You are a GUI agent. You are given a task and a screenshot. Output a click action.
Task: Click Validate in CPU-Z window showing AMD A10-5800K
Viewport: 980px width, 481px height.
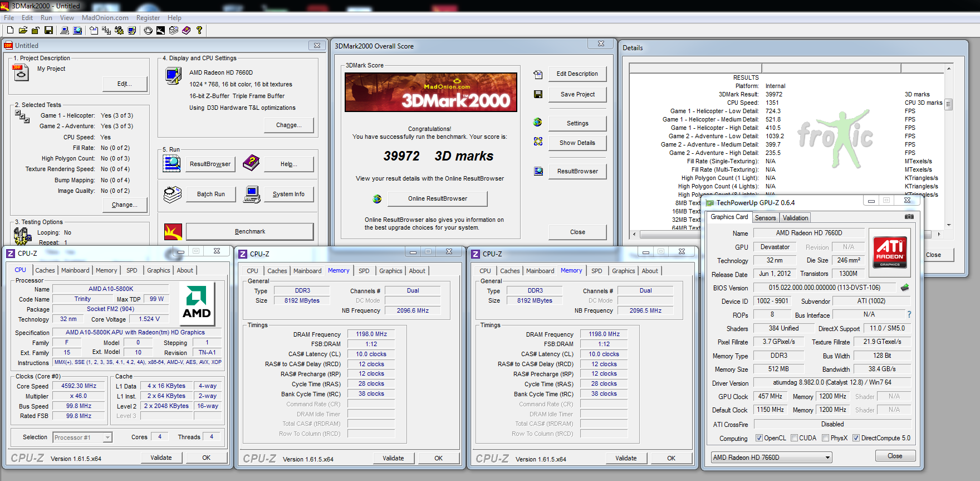click(x=161, y=458)
